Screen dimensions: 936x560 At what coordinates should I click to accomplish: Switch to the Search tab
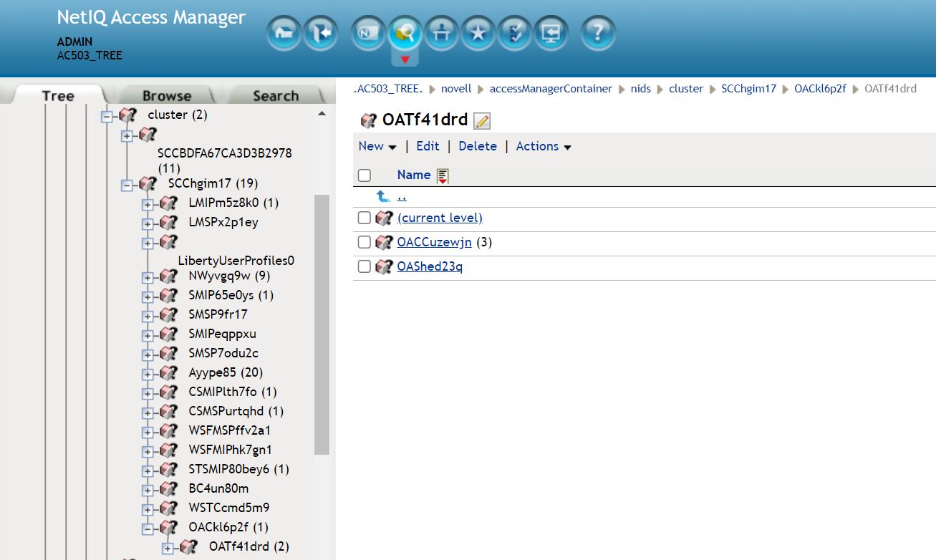275,95
